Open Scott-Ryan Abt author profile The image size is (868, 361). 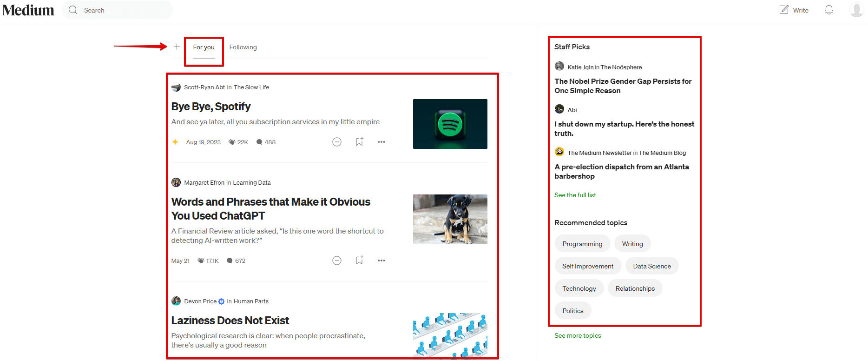pyautogui.click(x=204, y=87)
